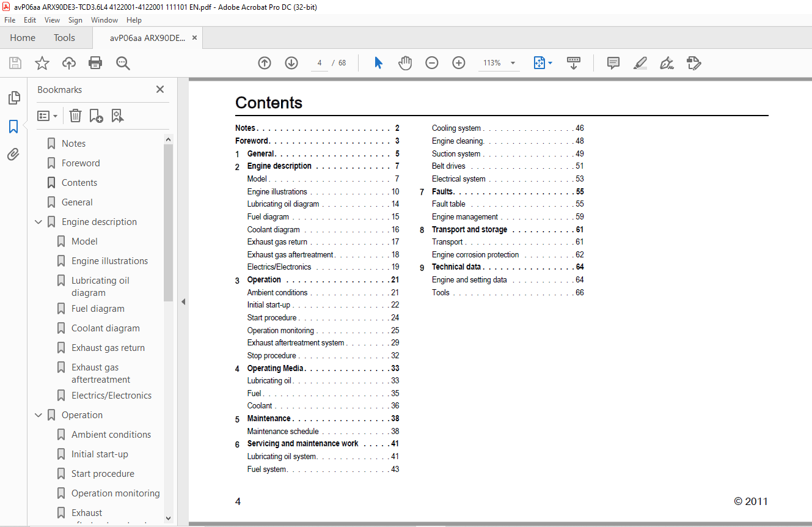Upload file to cloud icon
Viewport: 812px width, 527px height.
[x=69, y=63]
